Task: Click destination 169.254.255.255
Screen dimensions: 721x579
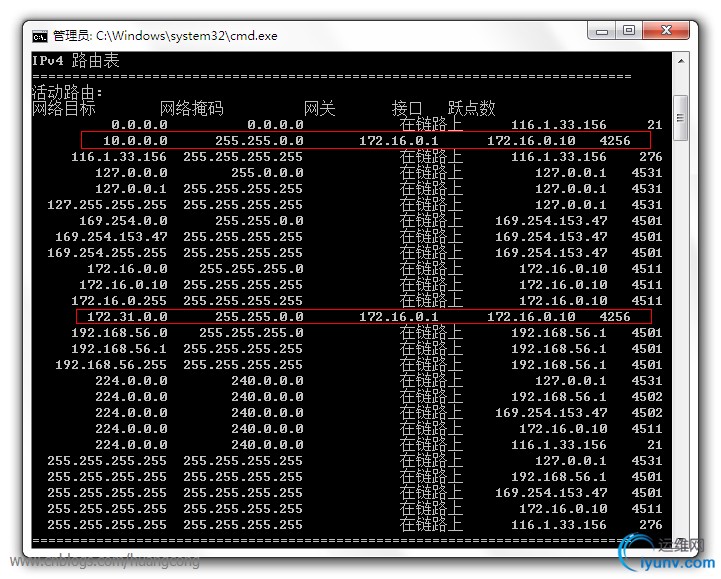Action: tap(107, 253)
